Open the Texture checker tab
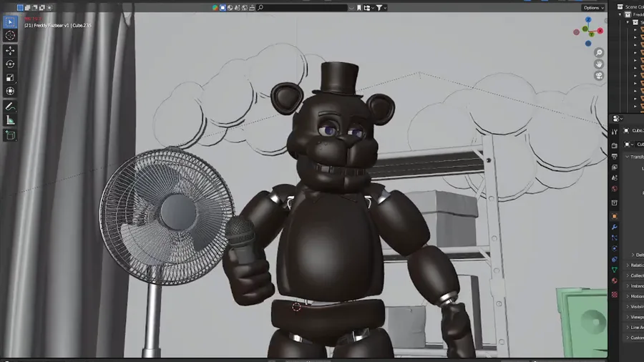The height and width of the screenshot is (362, 644). point(615,294)
